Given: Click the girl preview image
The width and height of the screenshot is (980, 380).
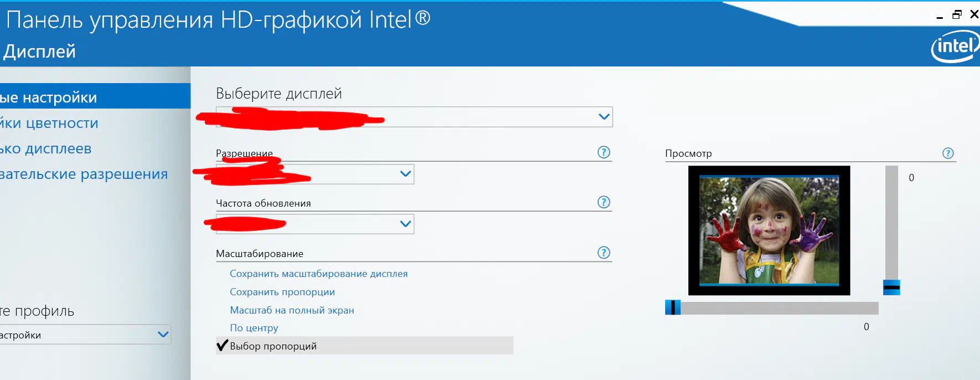Looking at the screenshot, I should pos(769,230).
